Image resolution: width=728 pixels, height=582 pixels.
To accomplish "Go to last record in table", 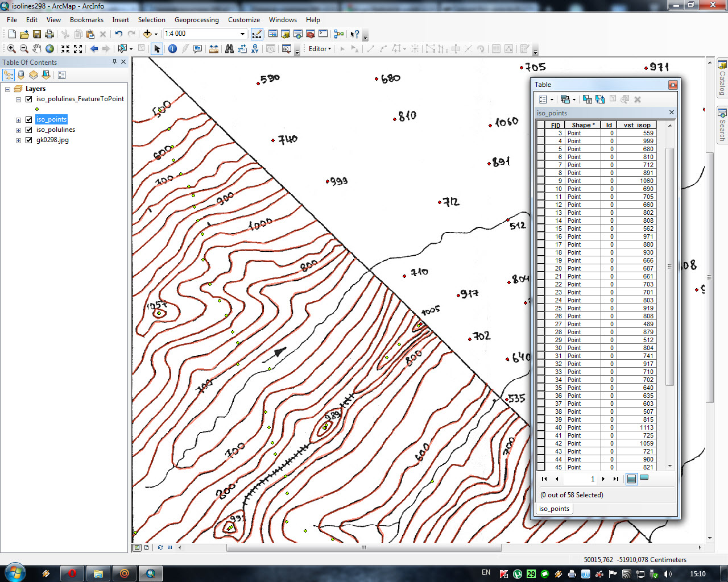I will tap(615, 479).
